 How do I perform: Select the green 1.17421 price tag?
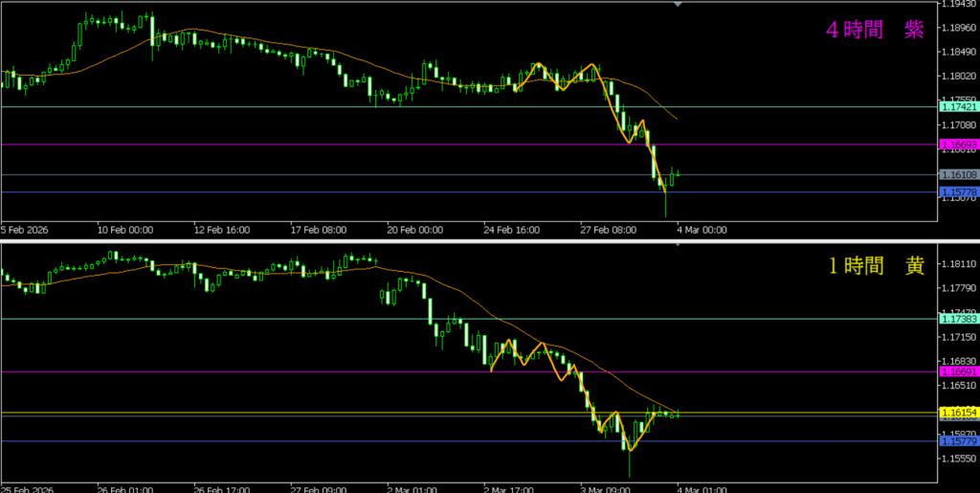coord(959,107)
